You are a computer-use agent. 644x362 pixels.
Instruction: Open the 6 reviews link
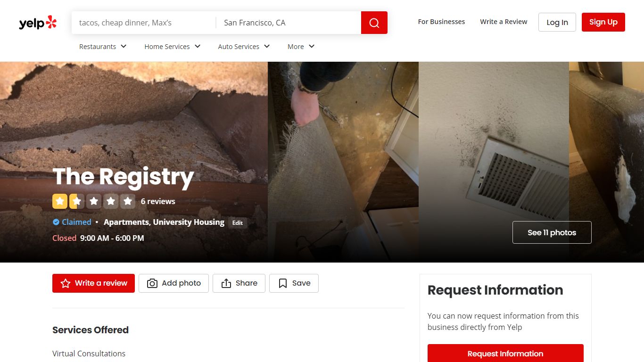click(x=158, y=201)
